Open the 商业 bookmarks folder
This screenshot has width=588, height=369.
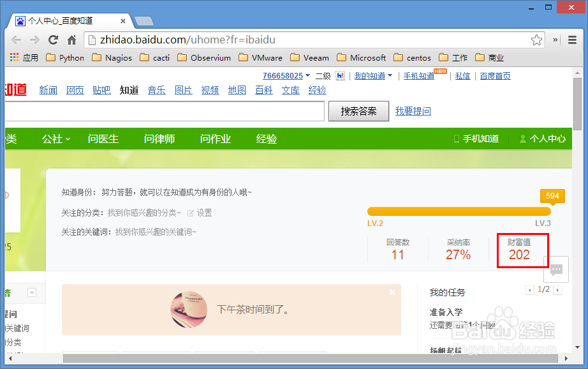pos(489,57)
